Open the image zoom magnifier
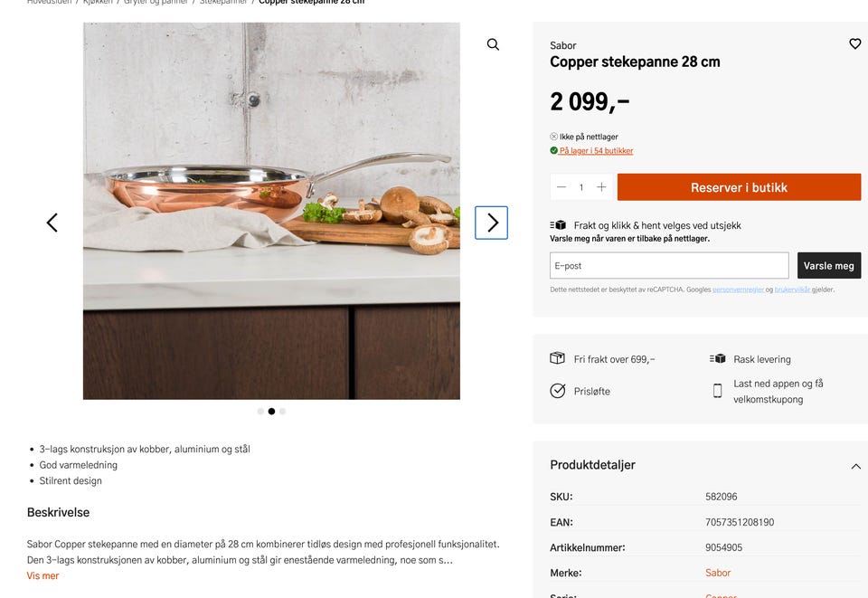868x598 pixels. (x=493, y=43)
